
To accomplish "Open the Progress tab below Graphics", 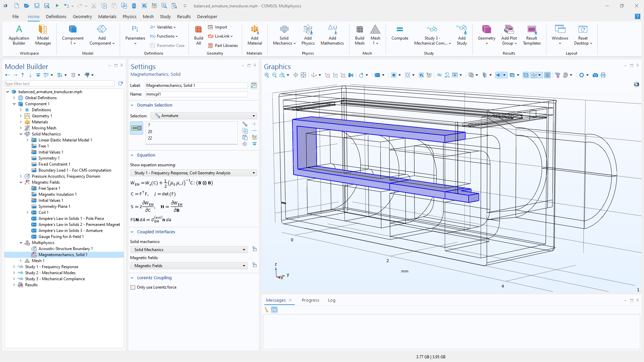I will tap(310, 300).
